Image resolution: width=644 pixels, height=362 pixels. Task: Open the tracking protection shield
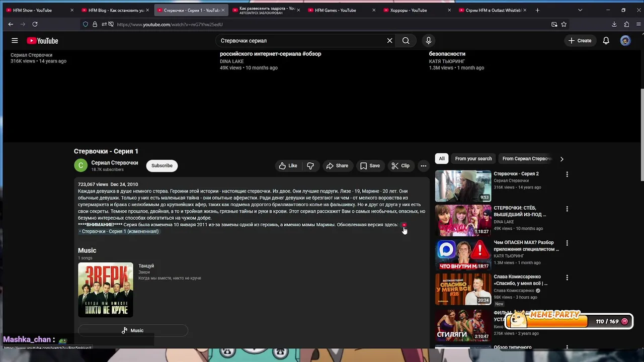pyautogui.click(x=86, y=24)
